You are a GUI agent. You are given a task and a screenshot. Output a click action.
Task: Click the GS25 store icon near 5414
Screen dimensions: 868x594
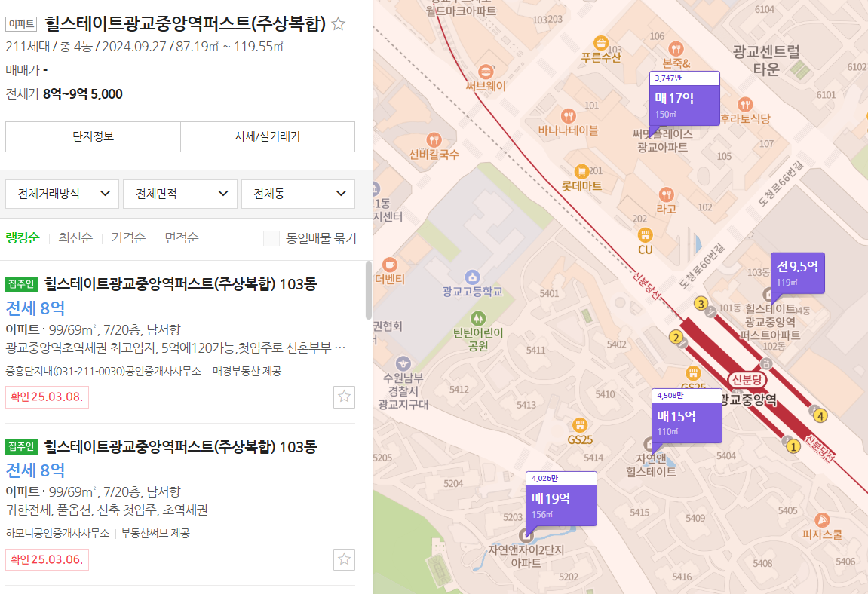coord(580,425)
